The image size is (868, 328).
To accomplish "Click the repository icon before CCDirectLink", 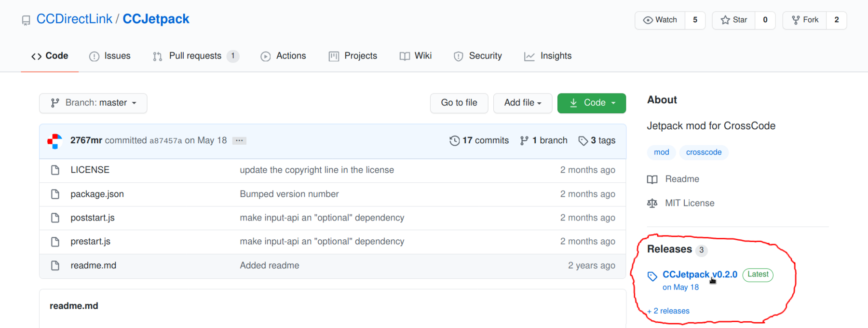I will pos(26,20).
